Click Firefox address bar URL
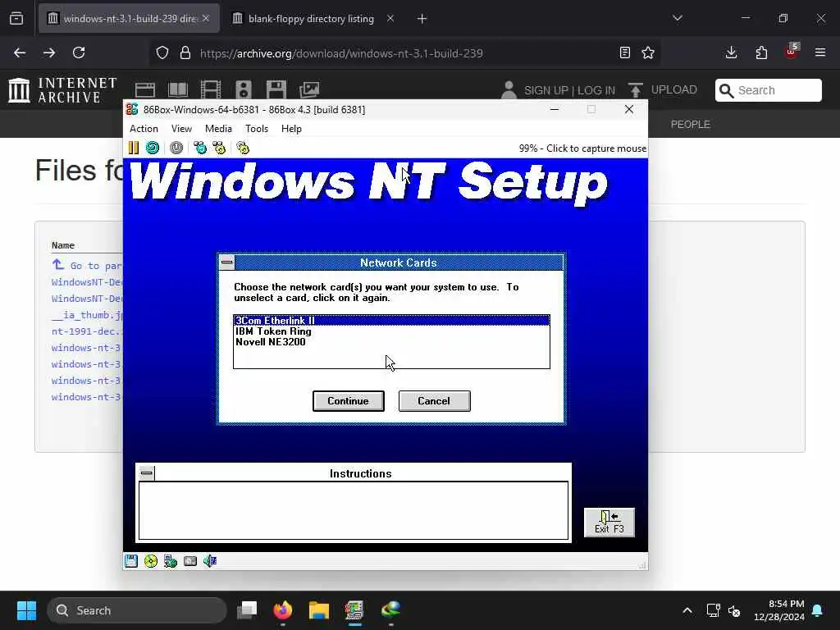 (341, 53)
